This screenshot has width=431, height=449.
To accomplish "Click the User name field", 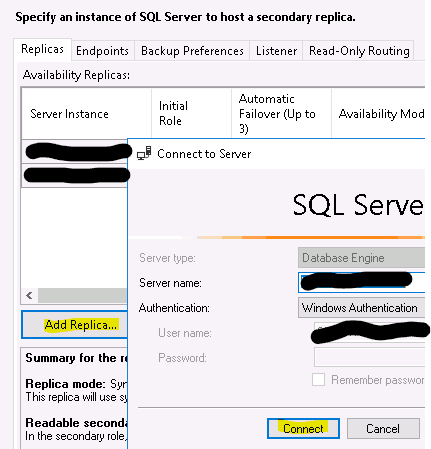I will click(x=369, y=332).
